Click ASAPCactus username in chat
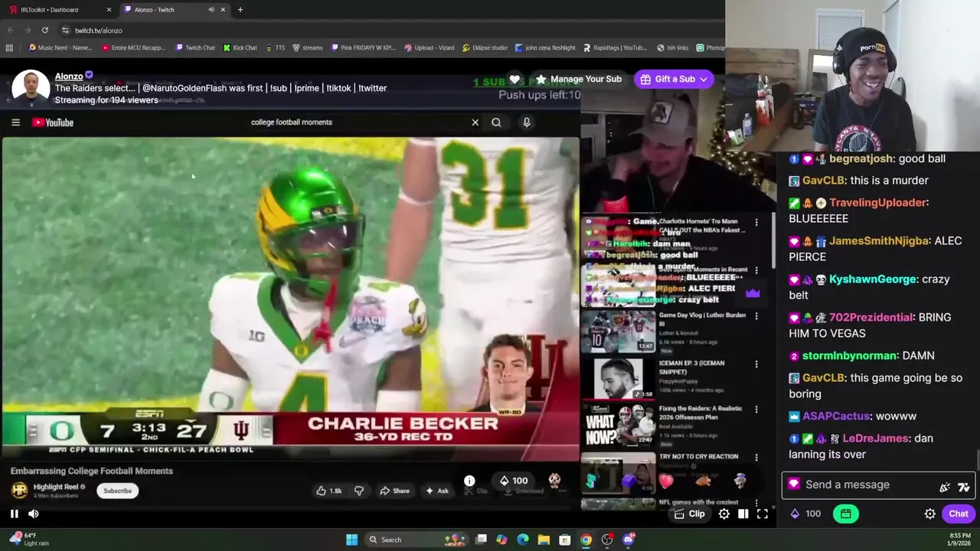 click(x=836, y=416)
